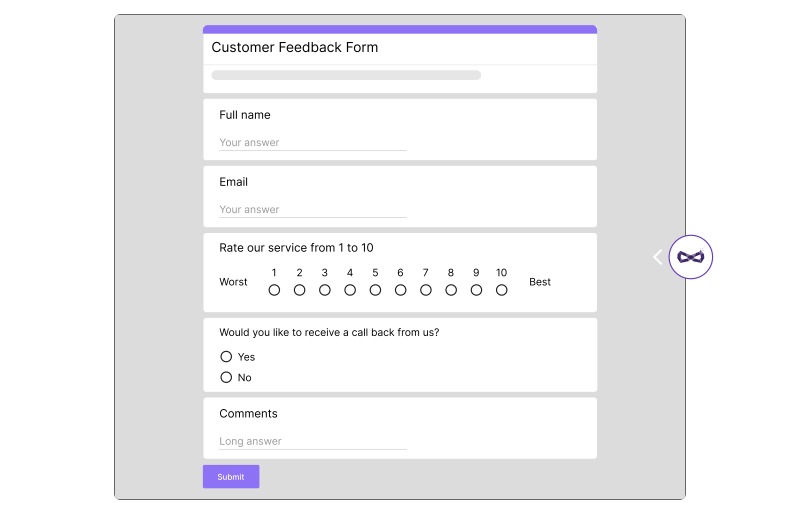The image size is (800, 514).
Task: Select rating 8 radio button
Action: [x=451, y=290]
